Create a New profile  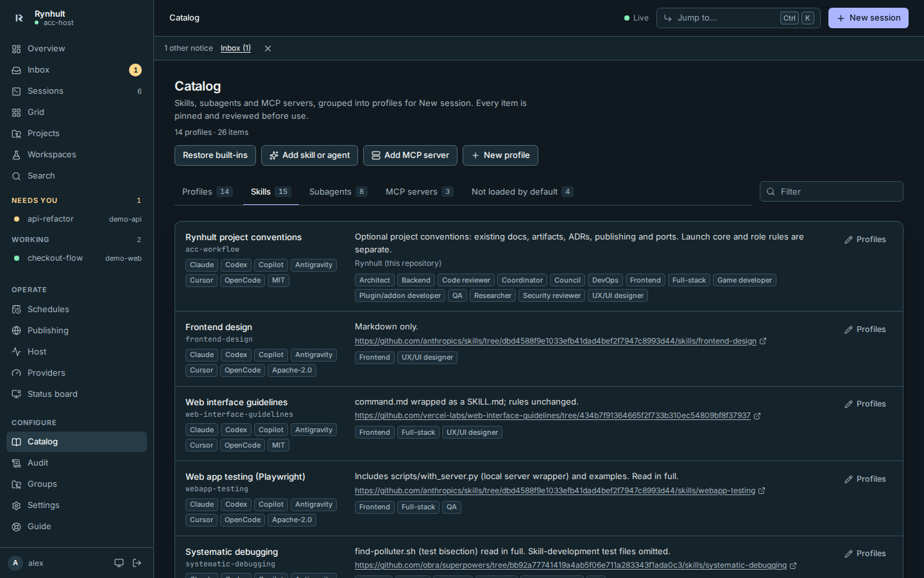tap(501, 155)
